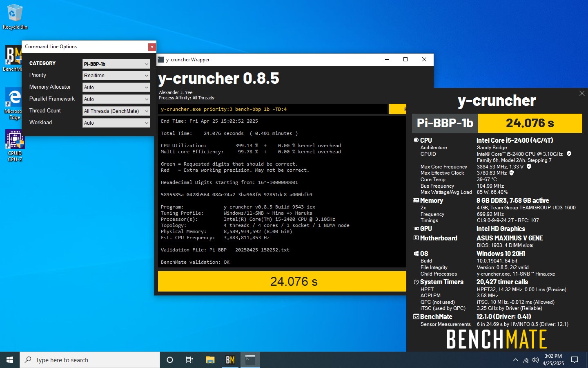Image resolution: width=588 pixels, height=368 pixels.
Task: Click the Type here to search box
Action: pyautogui.click(x=90, y=360)
